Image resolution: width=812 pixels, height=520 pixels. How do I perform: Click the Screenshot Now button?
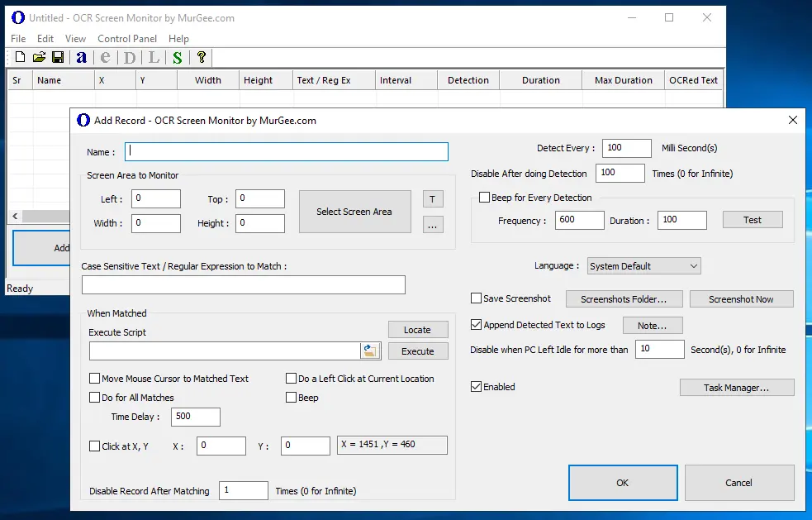pos(741,299)
